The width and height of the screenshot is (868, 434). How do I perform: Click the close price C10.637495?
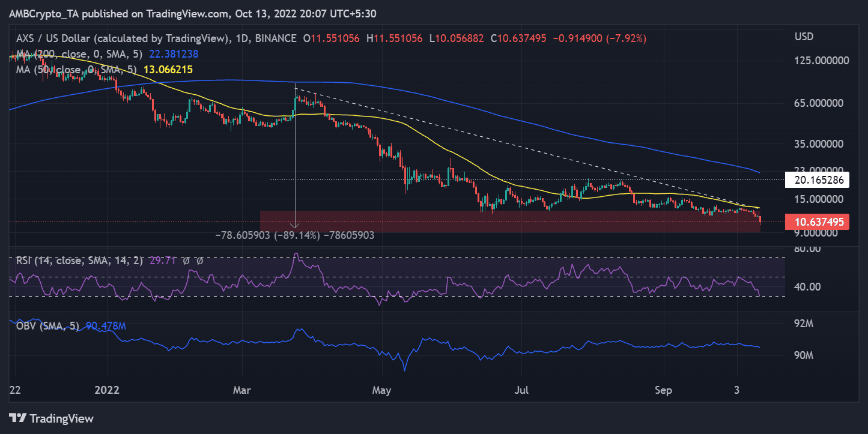coord(518,38)
